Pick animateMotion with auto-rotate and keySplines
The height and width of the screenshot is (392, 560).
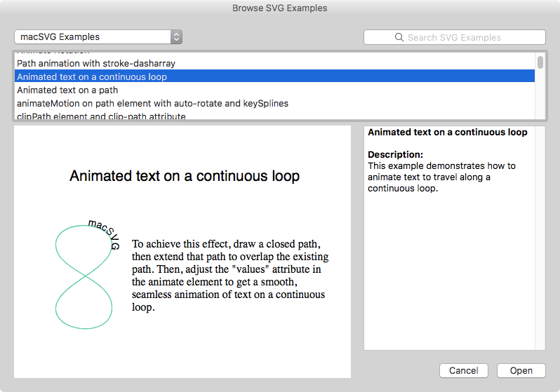tap(152, 103)
